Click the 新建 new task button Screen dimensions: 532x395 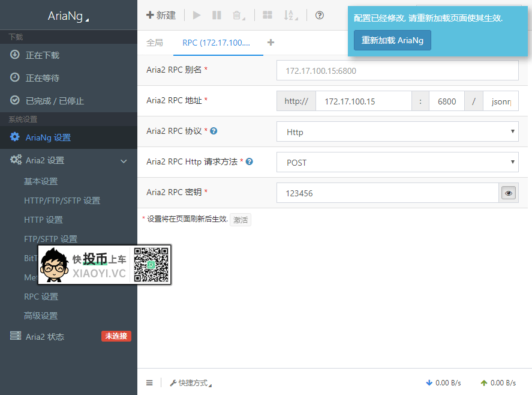coord(161,15)
